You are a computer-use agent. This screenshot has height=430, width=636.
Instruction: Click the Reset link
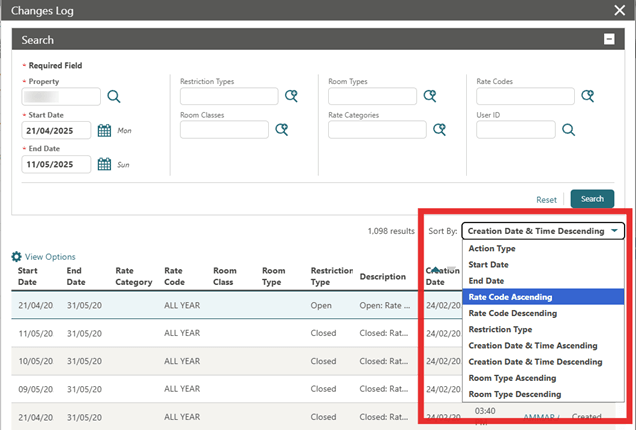coord(546,200)
